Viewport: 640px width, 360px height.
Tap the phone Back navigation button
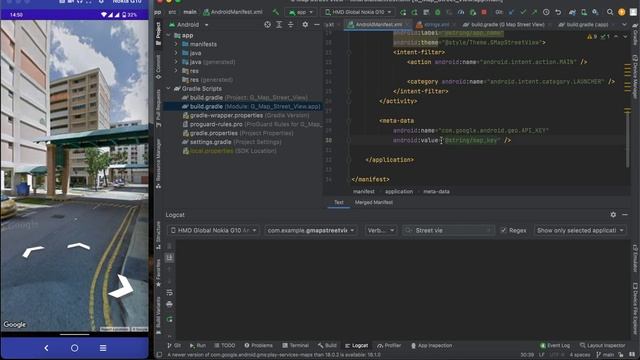46,348
